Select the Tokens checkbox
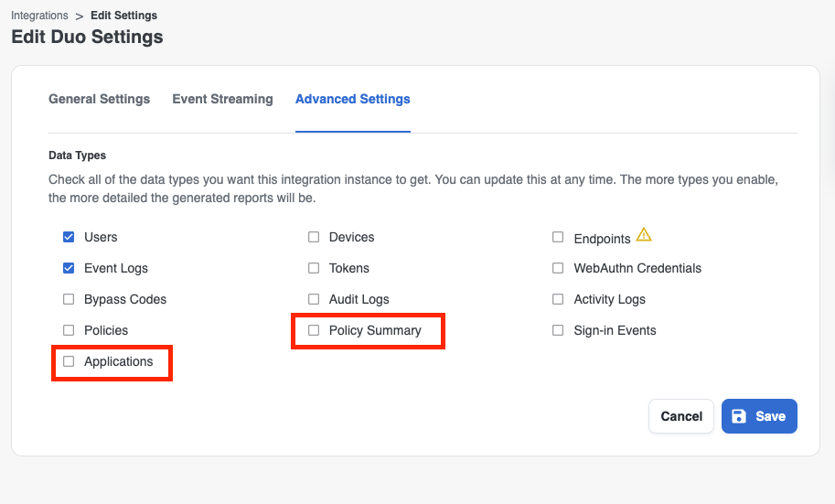This screenshot has height=504, width=835. point(314,268)
